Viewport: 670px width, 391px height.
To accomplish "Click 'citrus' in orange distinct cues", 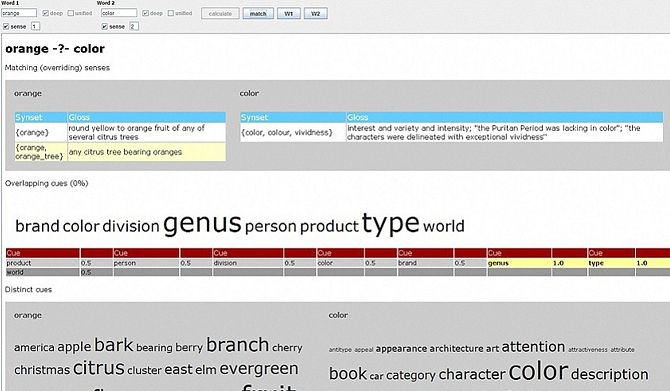I will [99, 368].
